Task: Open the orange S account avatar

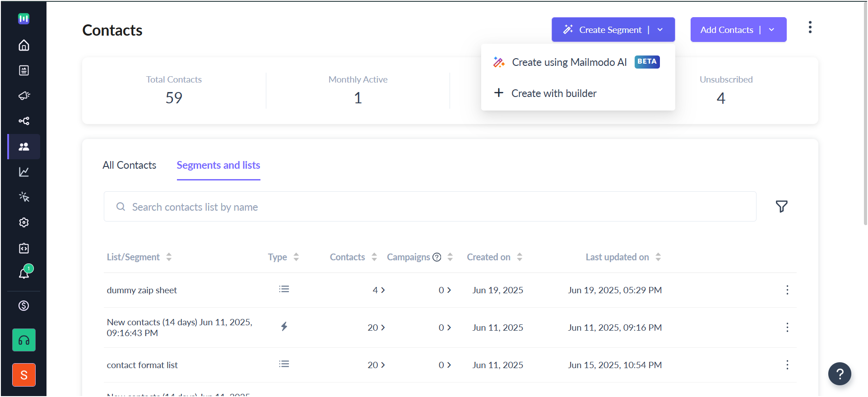Action: tap(24, 375)
